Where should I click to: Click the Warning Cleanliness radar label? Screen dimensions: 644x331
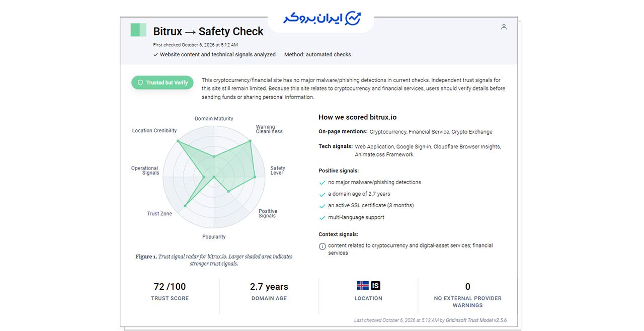pos(269,129)
